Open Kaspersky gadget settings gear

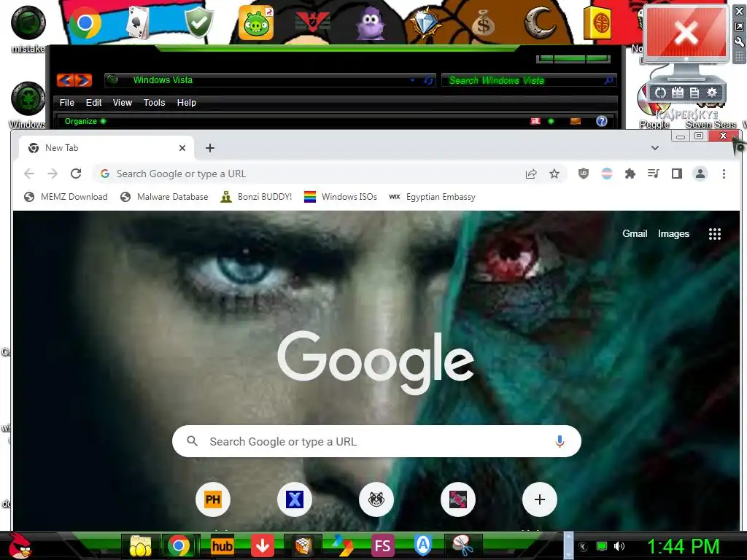(712, 93)
